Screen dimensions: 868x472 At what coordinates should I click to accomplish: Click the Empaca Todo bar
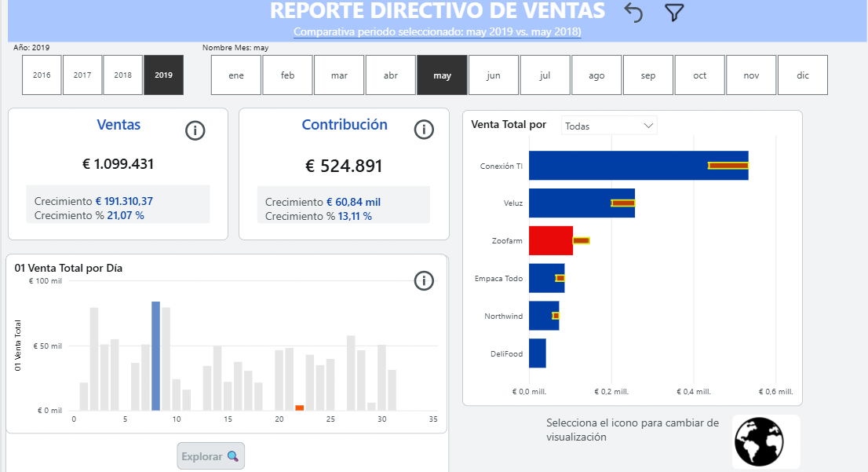tap(547, 278)
